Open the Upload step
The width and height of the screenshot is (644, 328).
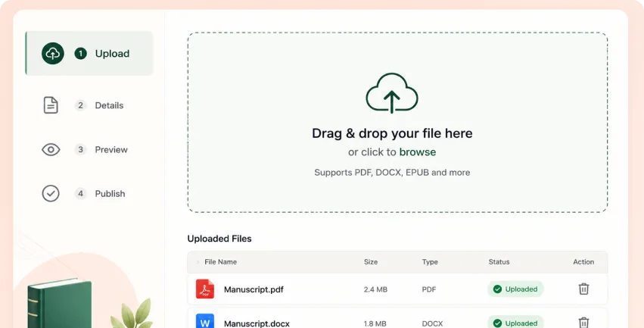point(89,54)
